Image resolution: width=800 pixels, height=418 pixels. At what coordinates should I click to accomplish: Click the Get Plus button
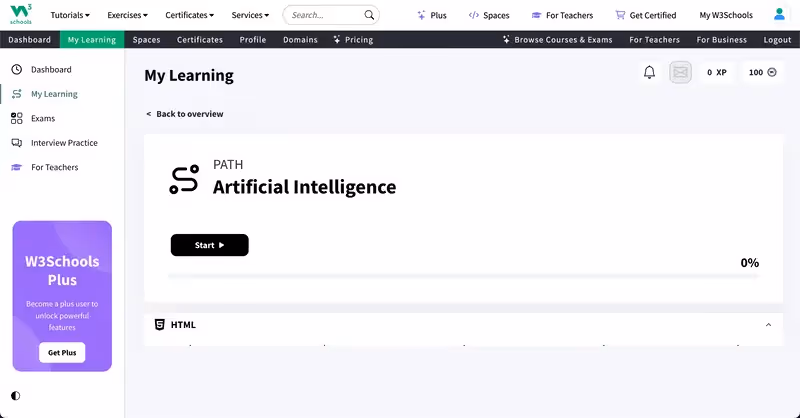click(x=62, y=353)
